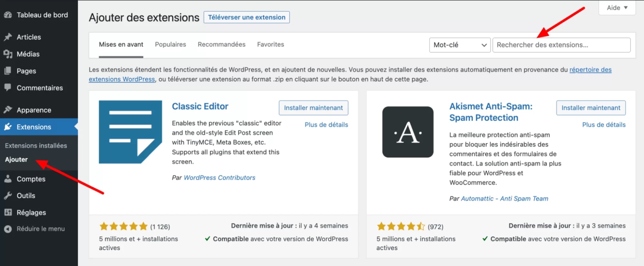Click the Apparence paintbrush icon
The width and height of the screenshot is (644, 266).
pos(8,110)
